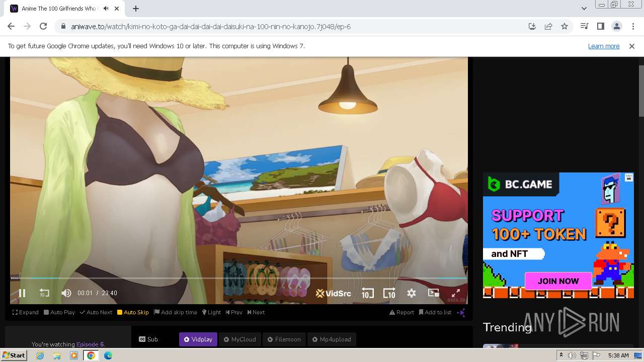Select the MyCloud server
This screenshot has height=362, width=644.
click(240, 339)
